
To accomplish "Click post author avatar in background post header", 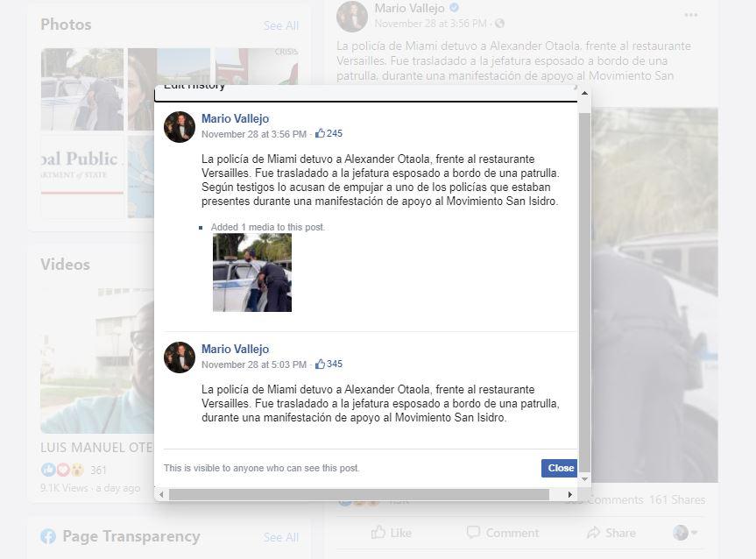I will (x=352, y=17).
